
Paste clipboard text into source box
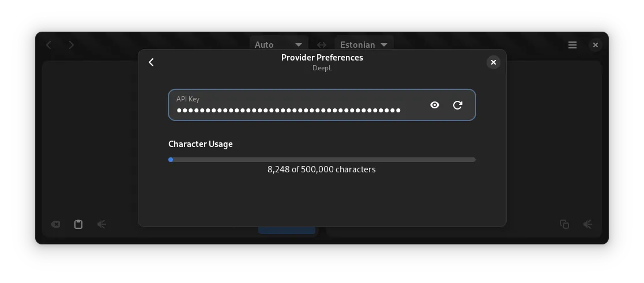(78, 224)
